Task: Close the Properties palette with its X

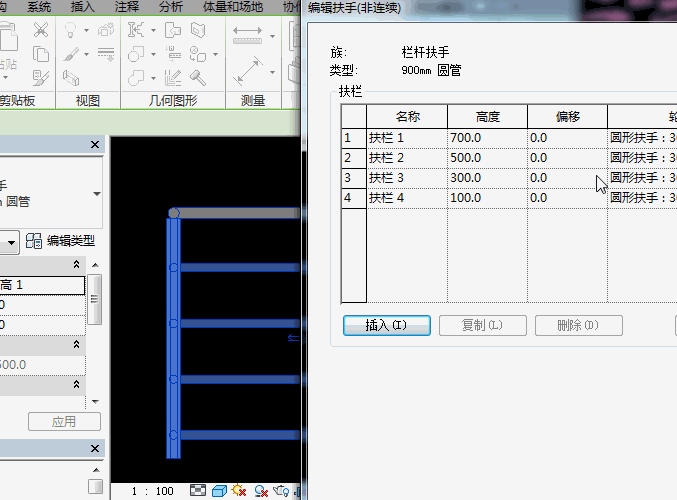Action: 95,145
